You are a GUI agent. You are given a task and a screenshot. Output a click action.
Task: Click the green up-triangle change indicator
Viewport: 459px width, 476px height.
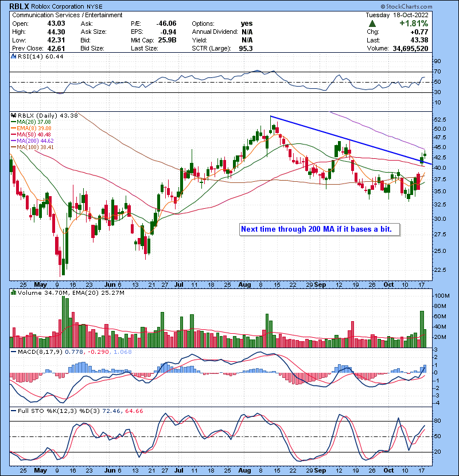372,24
